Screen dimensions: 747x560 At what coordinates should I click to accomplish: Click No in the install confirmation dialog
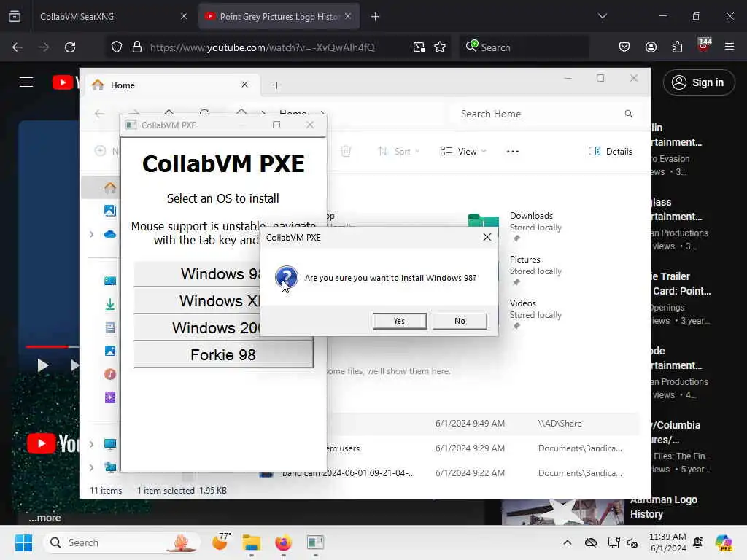(460, 321)
